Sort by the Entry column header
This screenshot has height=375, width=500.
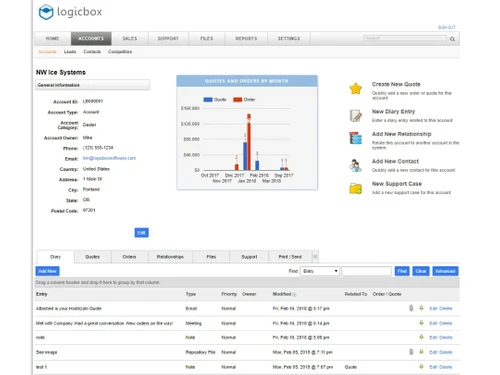click(x=42, y=294)
